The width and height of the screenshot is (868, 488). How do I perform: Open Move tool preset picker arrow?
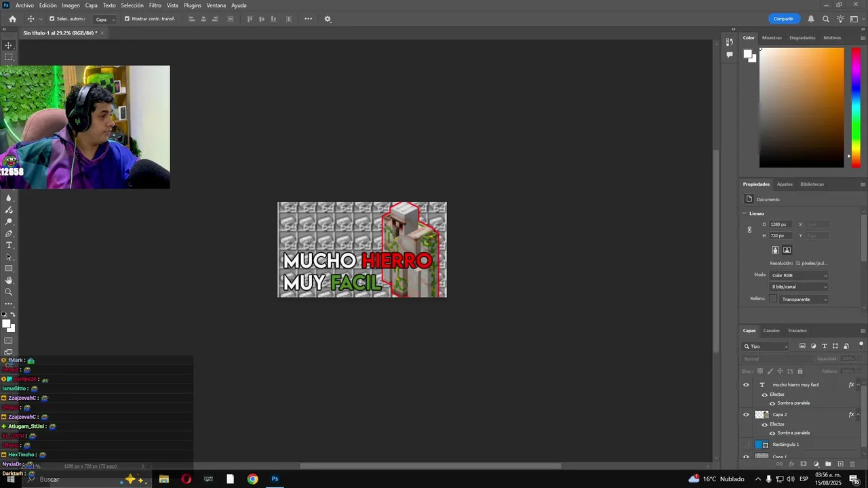point(41,19)
